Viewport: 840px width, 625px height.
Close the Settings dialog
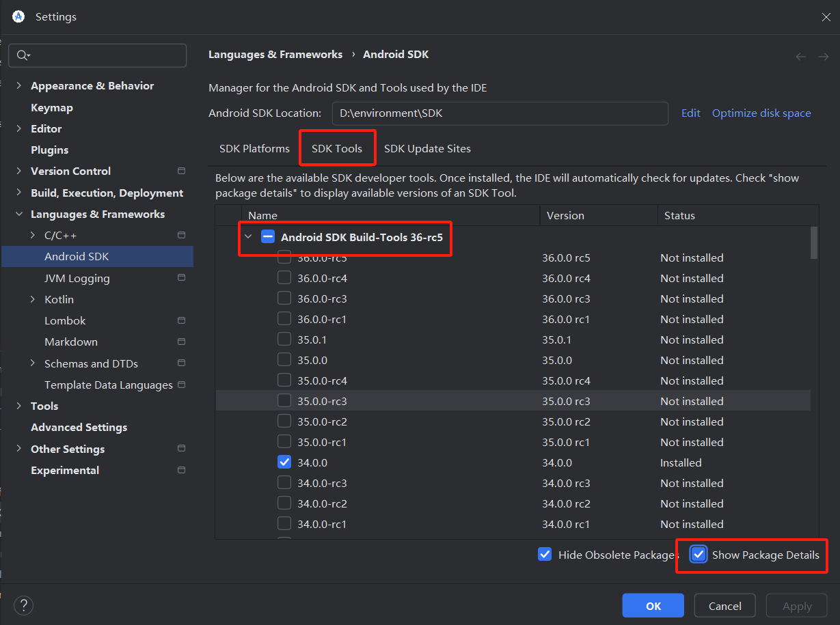click(x=826, y=17)
